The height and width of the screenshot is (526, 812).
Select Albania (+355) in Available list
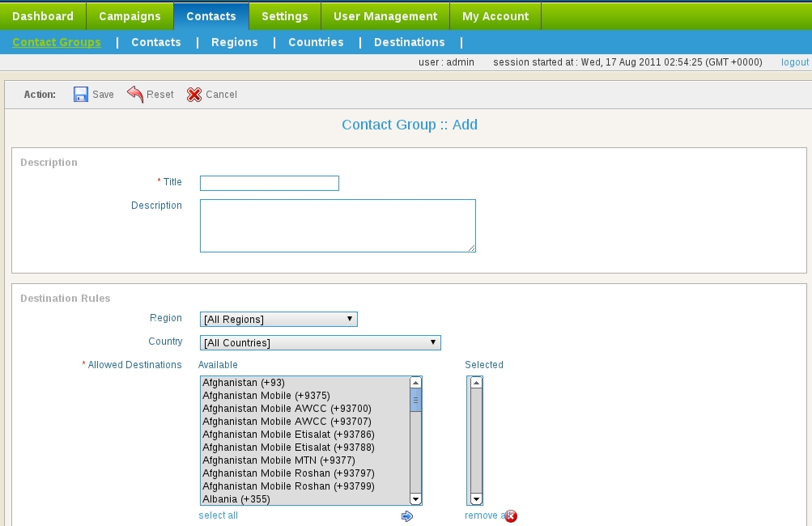(x=305, y=499)
